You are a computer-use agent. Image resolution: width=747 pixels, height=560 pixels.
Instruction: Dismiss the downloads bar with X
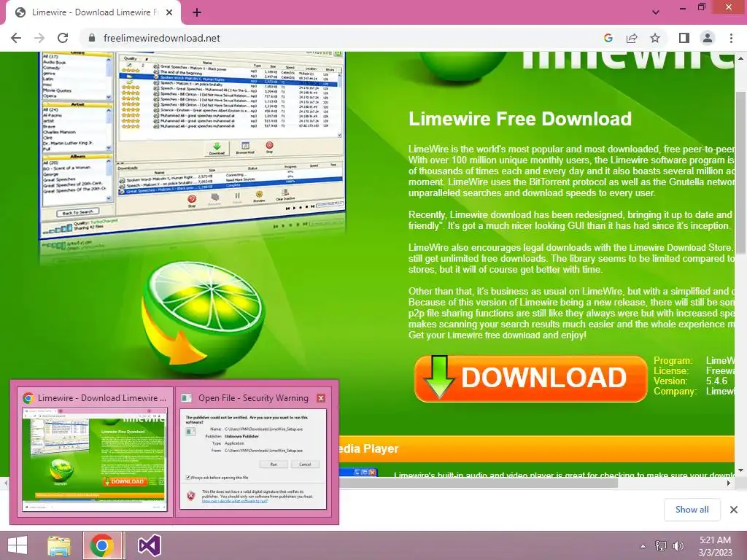pyautogui.click(x=734, y=510)
